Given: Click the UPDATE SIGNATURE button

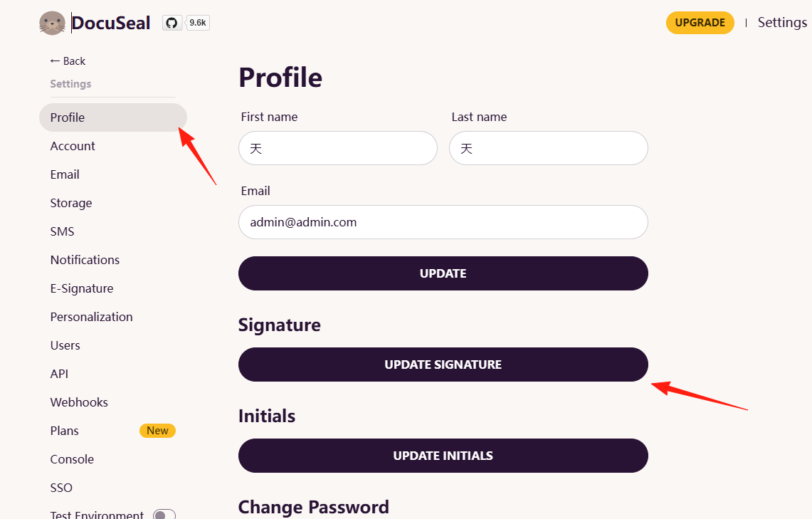Looking at the screenshot, I should [443, 365].
